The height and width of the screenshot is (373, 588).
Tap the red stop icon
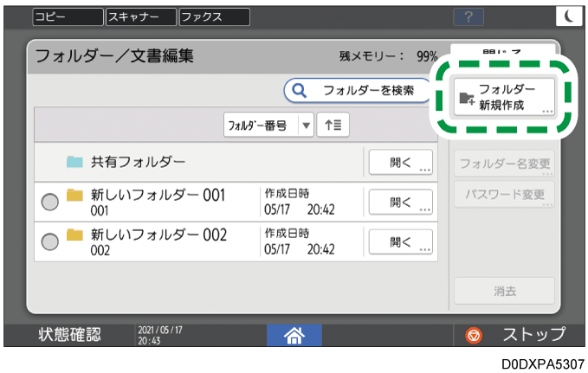[474, 335]
